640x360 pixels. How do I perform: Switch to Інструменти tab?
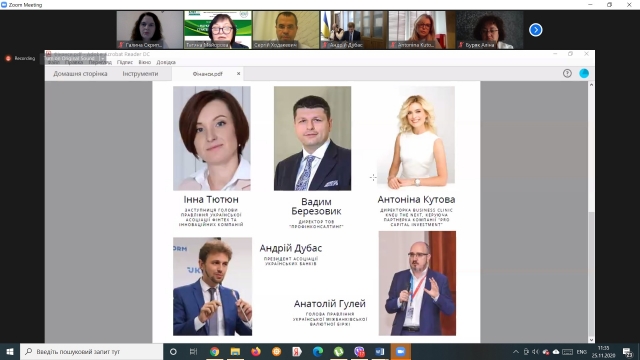pyautogui.click(x=140, y=74)
